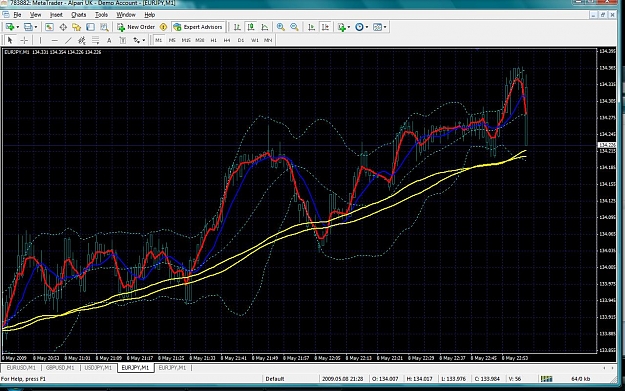Viewport: 625px width, 391px height.
Task: Open the Strategy Tester magnifier icon
Action: (104, 27)
